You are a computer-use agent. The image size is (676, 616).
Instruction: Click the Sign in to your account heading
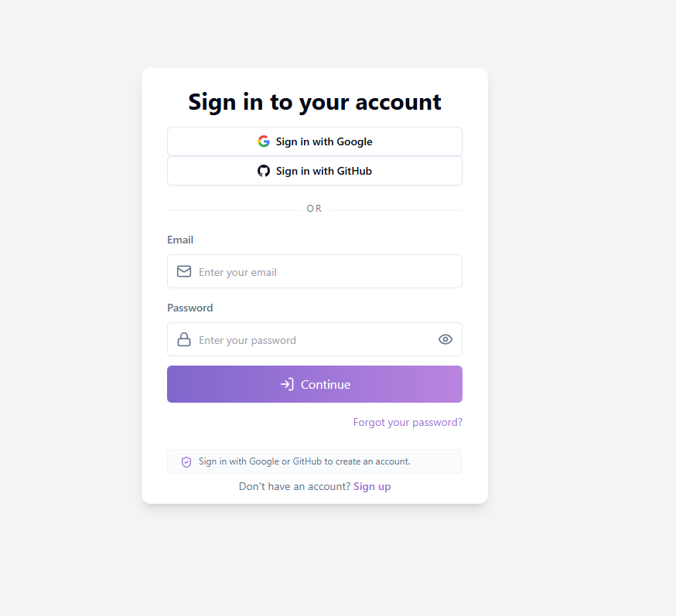click(314, 101)
